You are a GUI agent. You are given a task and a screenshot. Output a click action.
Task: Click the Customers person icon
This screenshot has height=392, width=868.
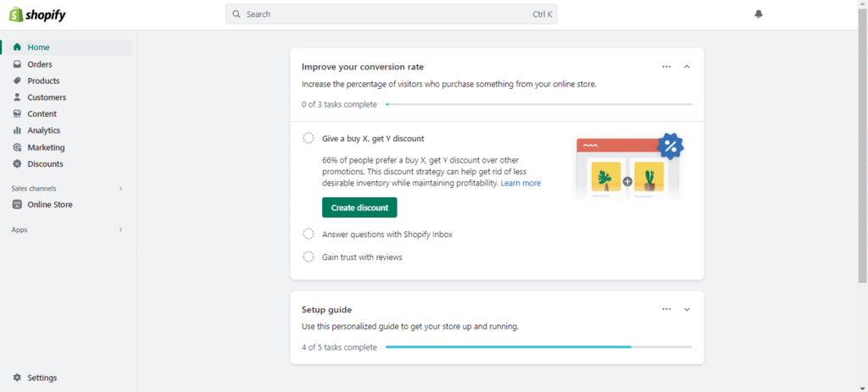click(17, 97)
